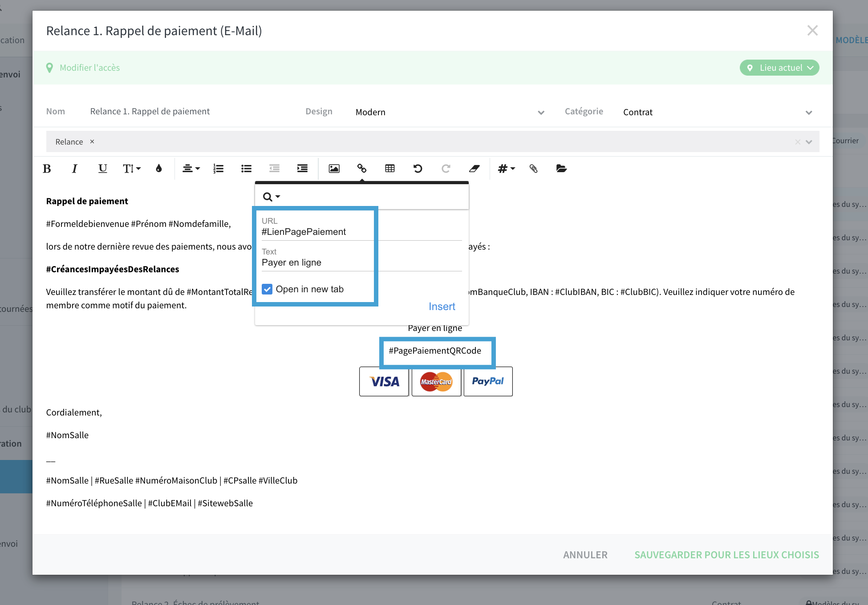Click the 'Payer en ligne' link text in body
This screenshot has height=605, width=868.
(x=435, y=328)
